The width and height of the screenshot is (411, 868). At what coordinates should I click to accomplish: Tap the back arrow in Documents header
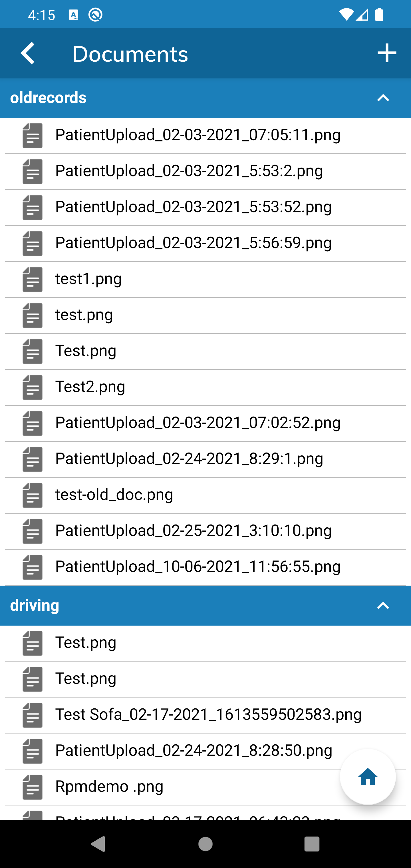point(28,53)
